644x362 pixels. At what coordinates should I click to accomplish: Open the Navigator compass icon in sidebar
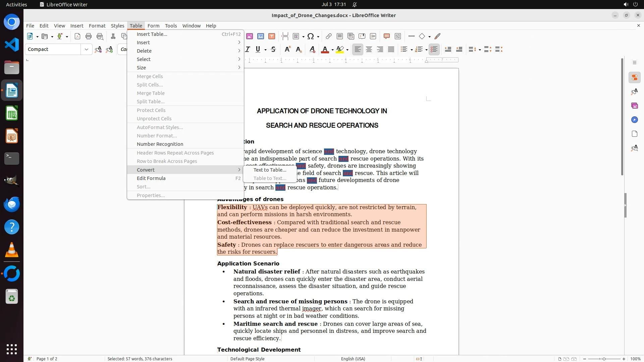click(634, 120)
